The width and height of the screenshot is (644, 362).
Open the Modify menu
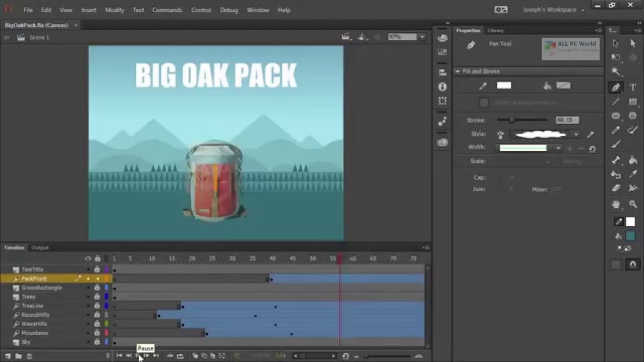pyautogui.click(x=114, y=10)
